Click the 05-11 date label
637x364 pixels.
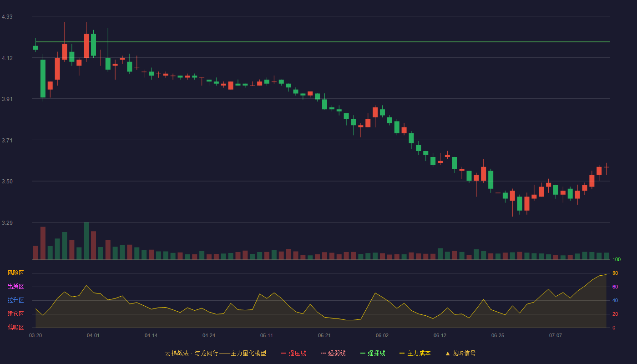pyautogui.click(x=267, y=335)
